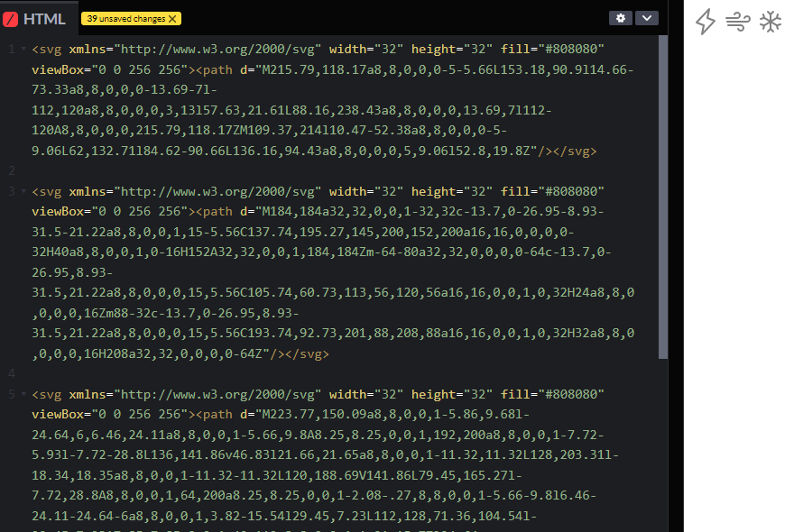Click closing </svg> tag on line 1
Image resolution: width=794 pixels, height=532 pixels.
574,151
